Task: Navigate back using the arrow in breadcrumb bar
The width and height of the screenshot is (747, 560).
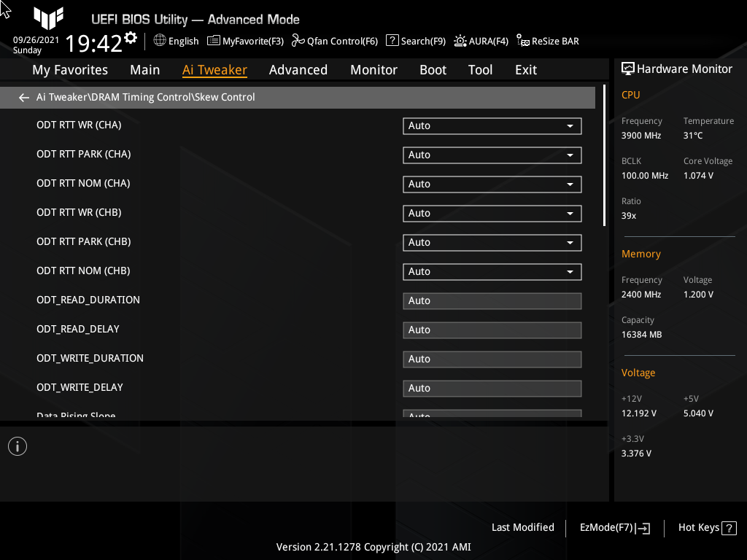Action: (x=23, y=97)
